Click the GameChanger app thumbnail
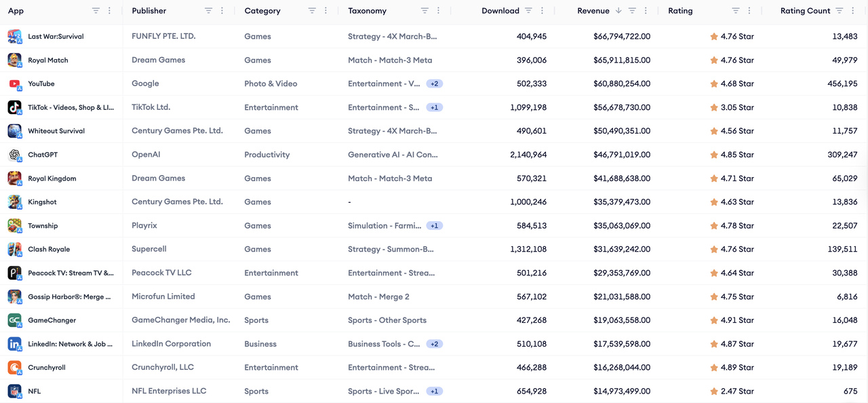The width and height of the screenshot is (868, 403). [14, 320]
